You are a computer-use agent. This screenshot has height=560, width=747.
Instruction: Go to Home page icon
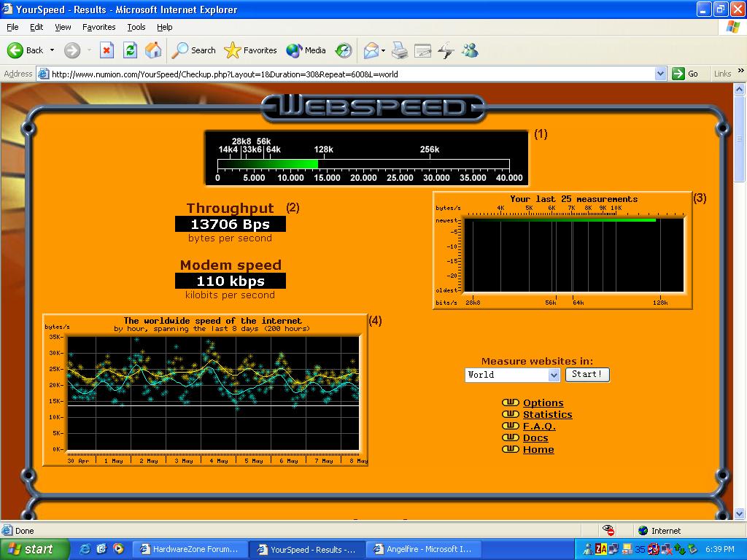tap(153, 50)
